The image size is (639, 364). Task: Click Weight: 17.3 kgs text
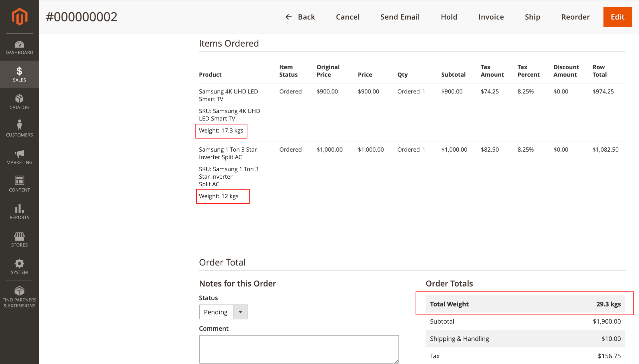point(221,131)
